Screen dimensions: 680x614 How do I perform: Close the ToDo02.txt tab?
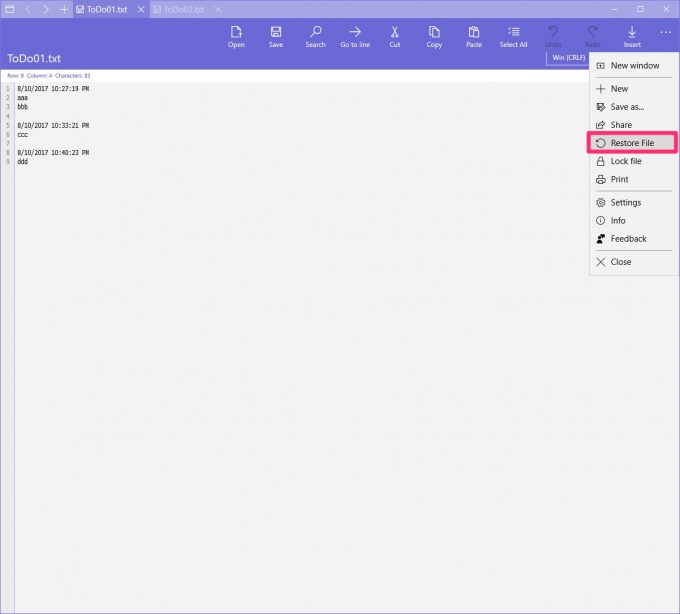pos(218,10)
